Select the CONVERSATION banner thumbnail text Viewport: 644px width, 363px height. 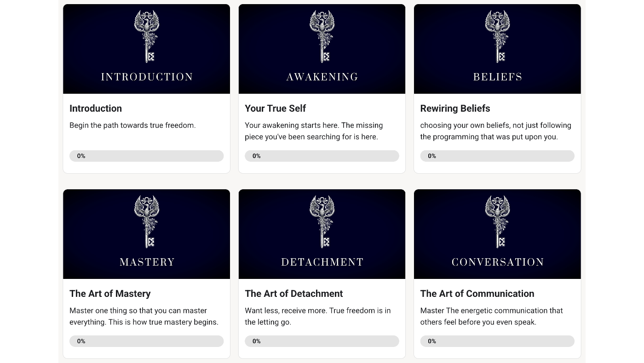tap(497, 262)
